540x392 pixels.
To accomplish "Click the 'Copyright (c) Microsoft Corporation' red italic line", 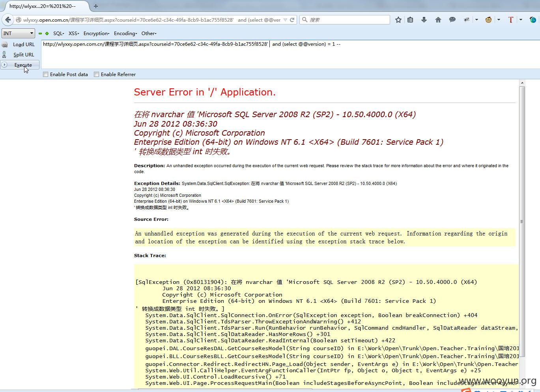I will 199,133.
